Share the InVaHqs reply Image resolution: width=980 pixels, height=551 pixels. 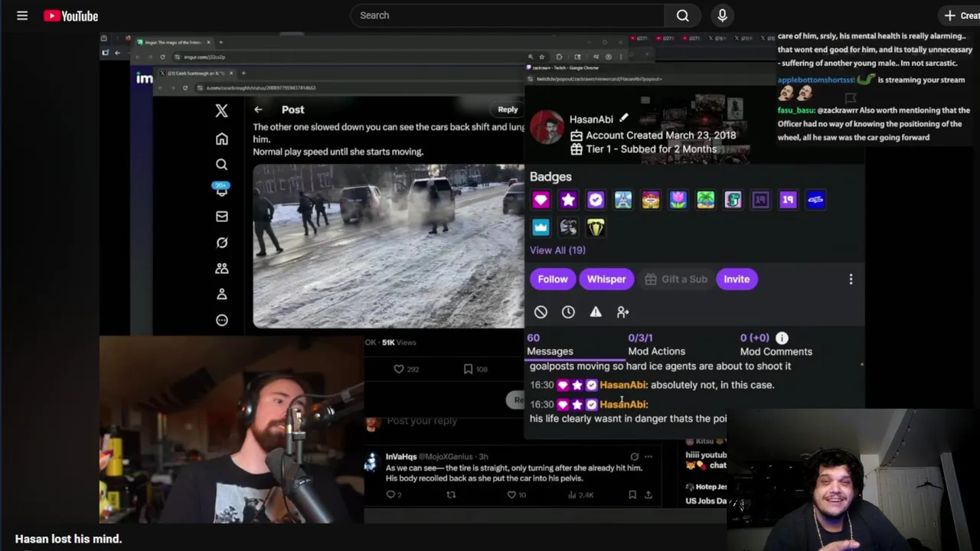[648, 495]
